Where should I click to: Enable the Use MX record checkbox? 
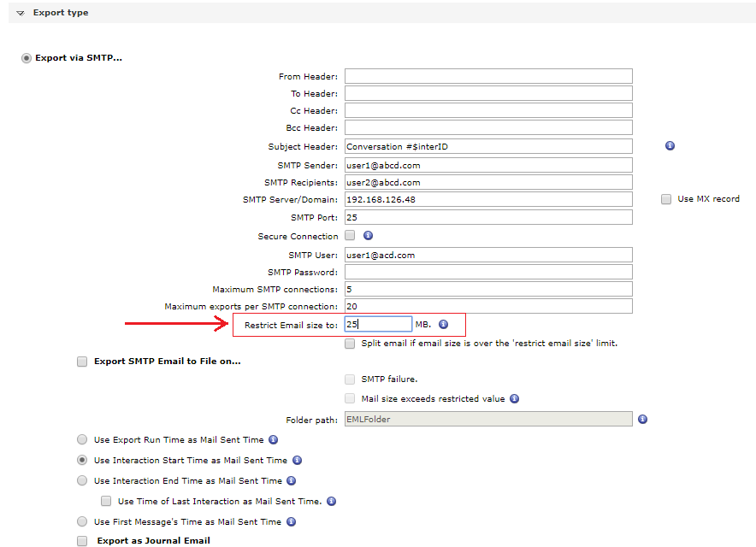665,199
